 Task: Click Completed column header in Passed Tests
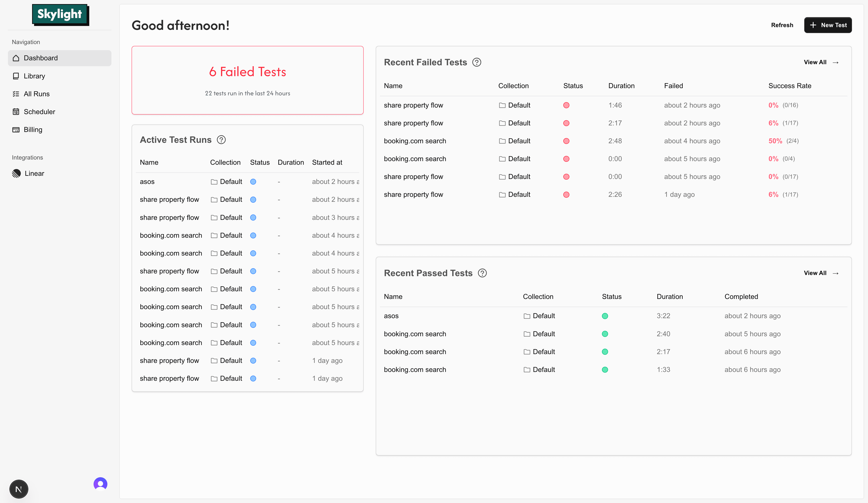(x=741, y=297)
